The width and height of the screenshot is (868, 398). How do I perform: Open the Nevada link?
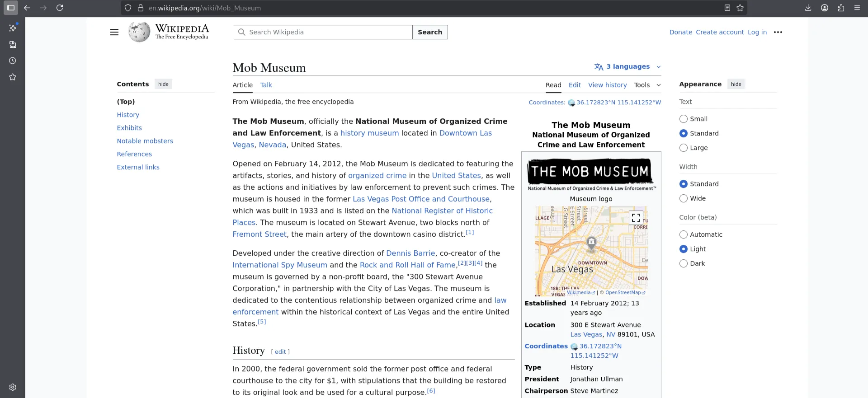click(x=272, y=145)
